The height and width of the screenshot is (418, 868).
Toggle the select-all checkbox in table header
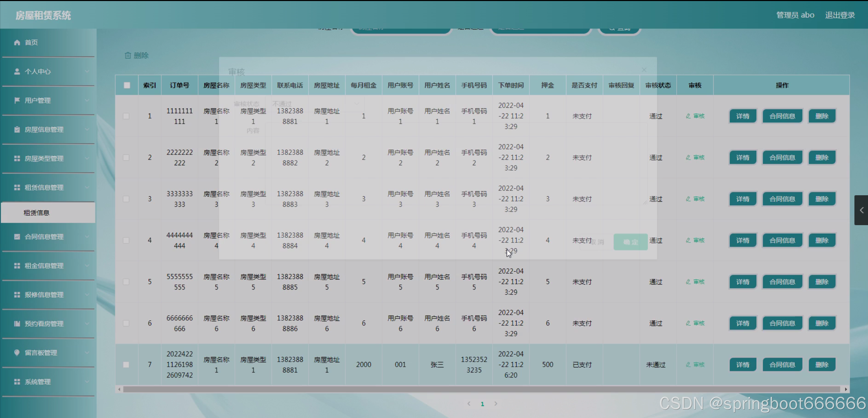pyautogui.click(x=127, y=85)
